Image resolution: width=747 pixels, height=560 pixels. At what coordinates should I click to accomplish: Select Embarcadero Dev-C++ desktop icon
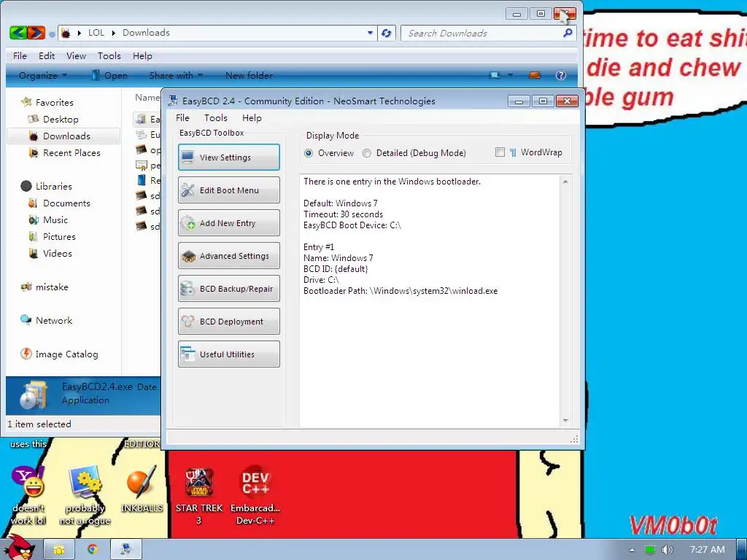coord(255,496)
